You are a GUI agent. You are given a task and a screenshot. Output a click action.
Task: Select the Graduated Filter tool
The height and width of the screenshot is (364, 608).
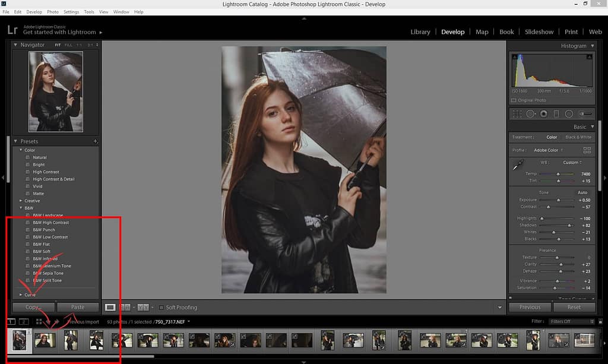click(556, 114)
